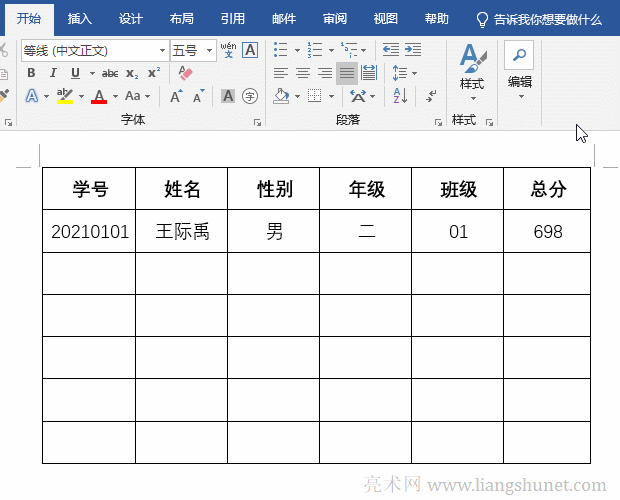Screen dimensions: 620x500
Task: Open Asian layout options
Action: point(358,96)
